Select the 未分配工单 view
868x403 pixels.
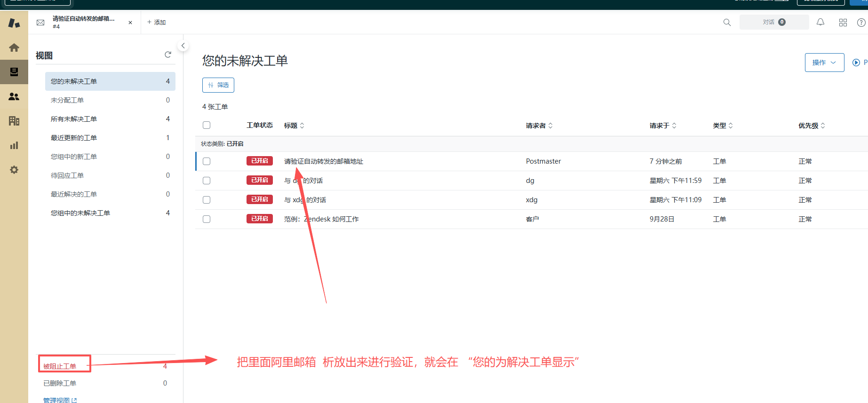[x=67, y=100]
